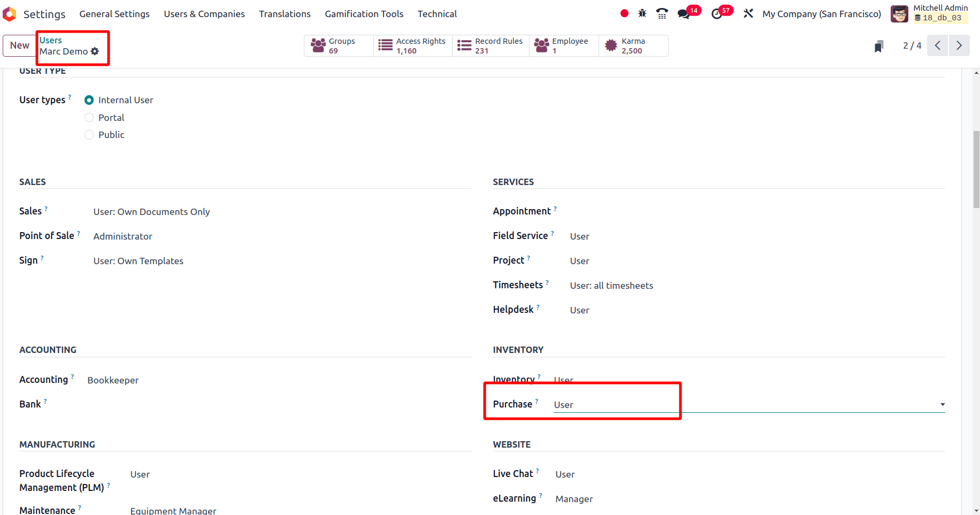The height and width of the screenshot is (515, 980).
Task: Open the debug bug icon menu
Action: (642, 13)
